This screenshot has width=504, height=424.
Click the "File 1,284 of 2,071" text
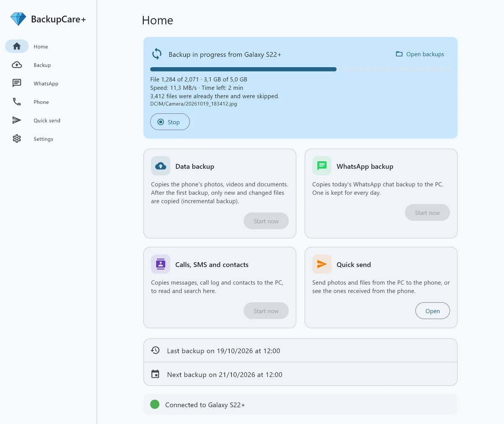point(174,79)
